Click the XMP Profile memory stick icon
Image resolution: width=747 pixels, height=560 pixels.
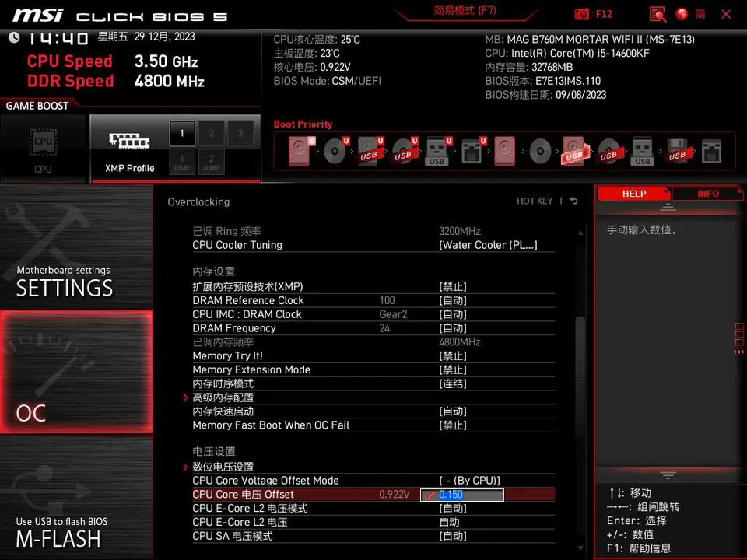point(129,141)
